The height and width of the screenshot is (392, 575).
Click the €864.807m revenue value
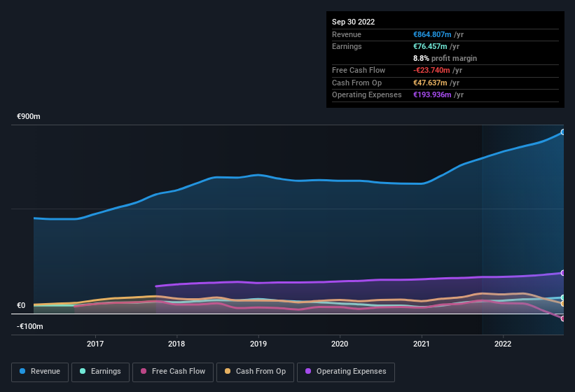click(x=432, y=34)
